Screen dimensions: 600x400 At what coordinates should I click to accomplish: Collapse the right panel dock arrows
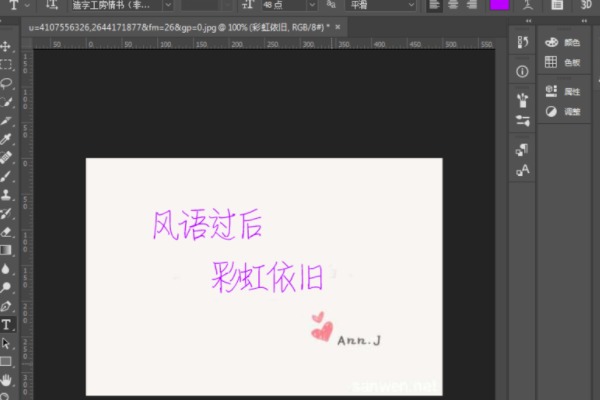click(584, 21)
